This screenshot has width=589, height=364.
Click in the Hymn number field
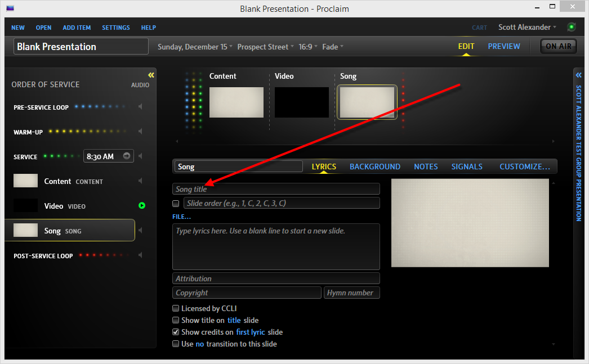click(352, 293)
